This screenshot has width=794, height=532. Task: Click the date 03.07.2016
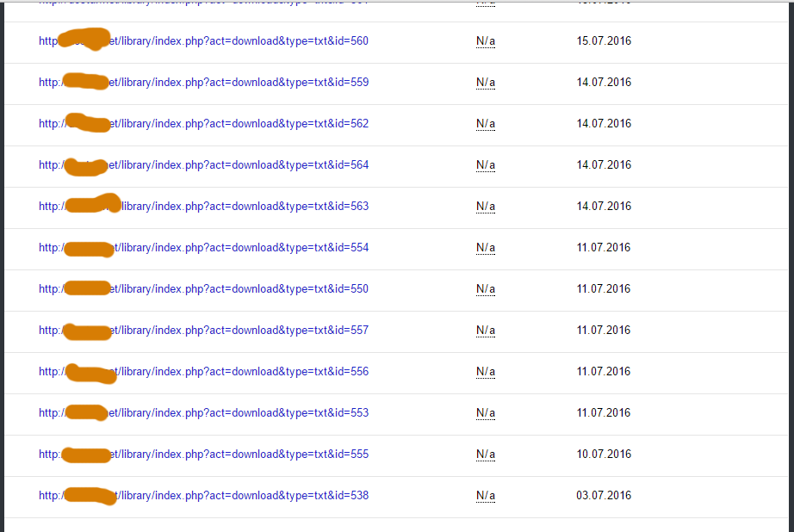click(604, 496)
